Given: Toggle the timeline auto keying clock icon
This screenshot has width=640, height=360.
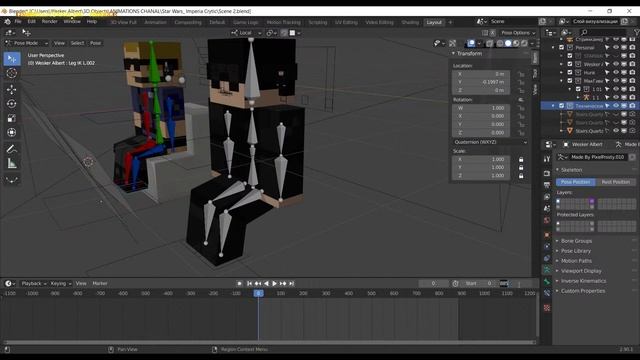Looking at the screenshot, I should pos(456,283).
